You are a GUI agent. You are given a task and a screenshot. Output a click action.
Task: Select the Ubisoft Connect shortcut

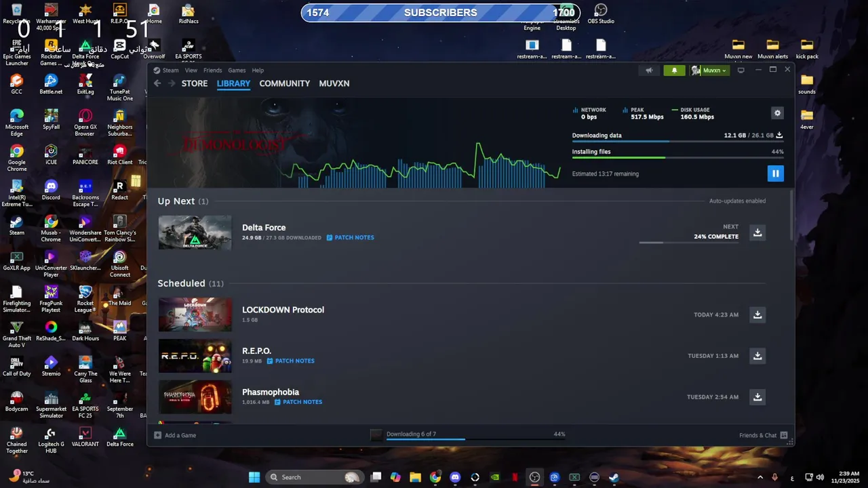(120, 264)
